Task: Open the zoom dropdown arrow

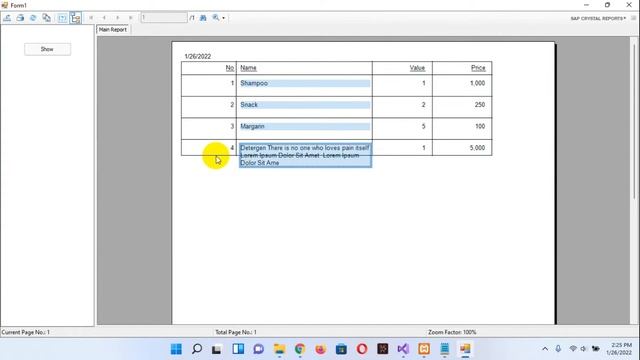Action: click(223, 18)
